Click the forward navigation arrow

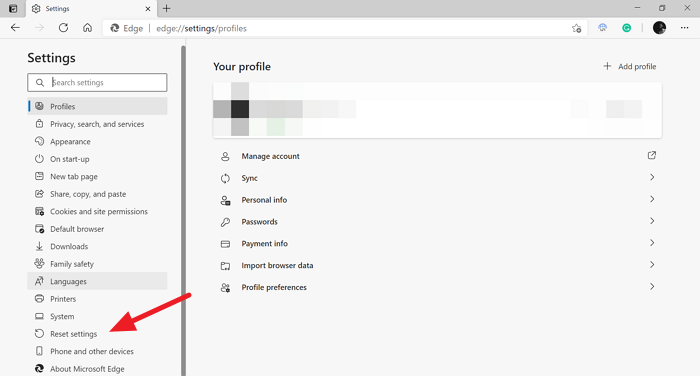[x=39, y=28]
